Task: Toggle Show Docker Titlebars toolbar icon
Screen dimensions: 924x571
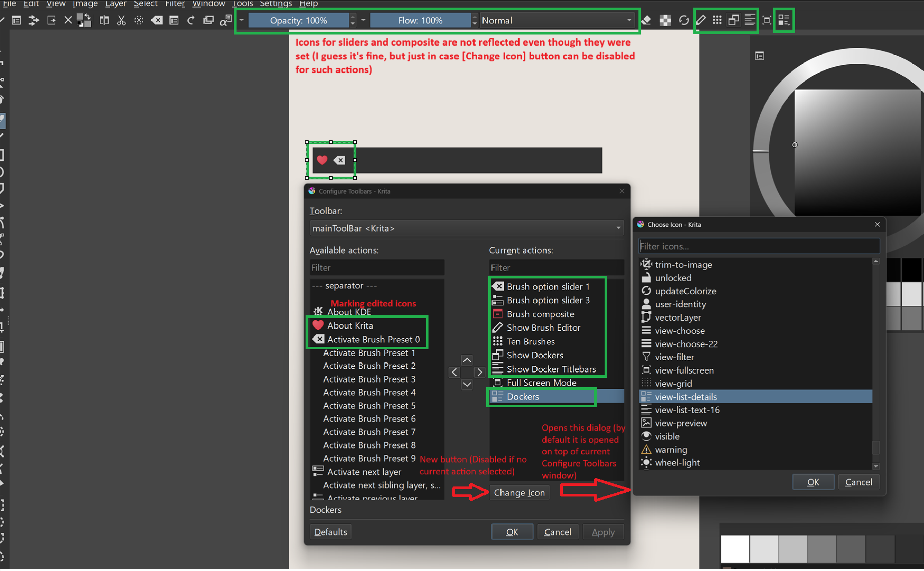Action: pyautogui.click(x=750, y=20)
